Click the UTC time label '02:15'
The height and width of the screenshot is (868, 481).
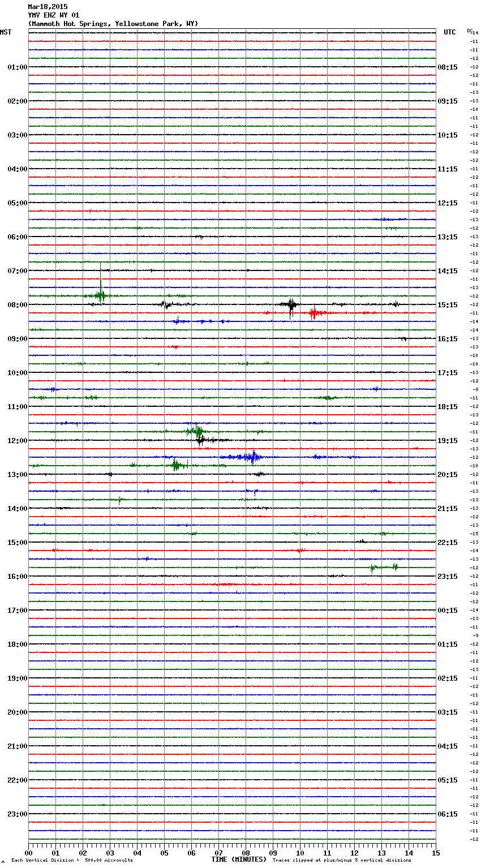448,678
